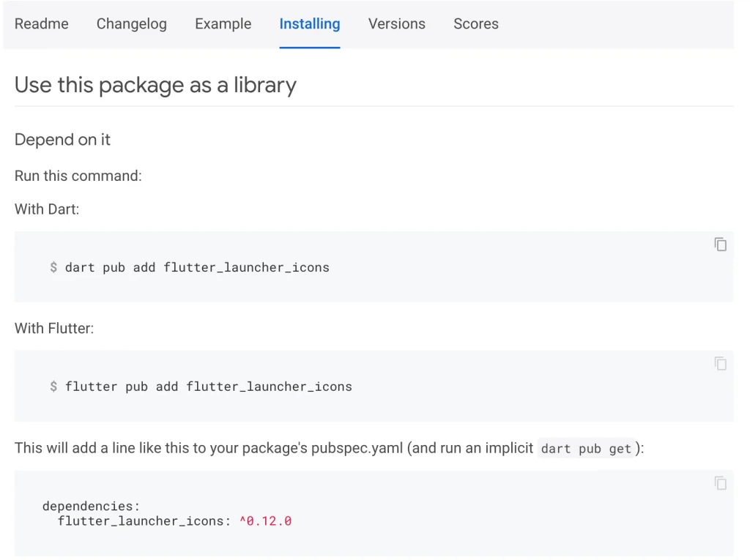Click the 'With Flutter:' label

coord(54,329)
